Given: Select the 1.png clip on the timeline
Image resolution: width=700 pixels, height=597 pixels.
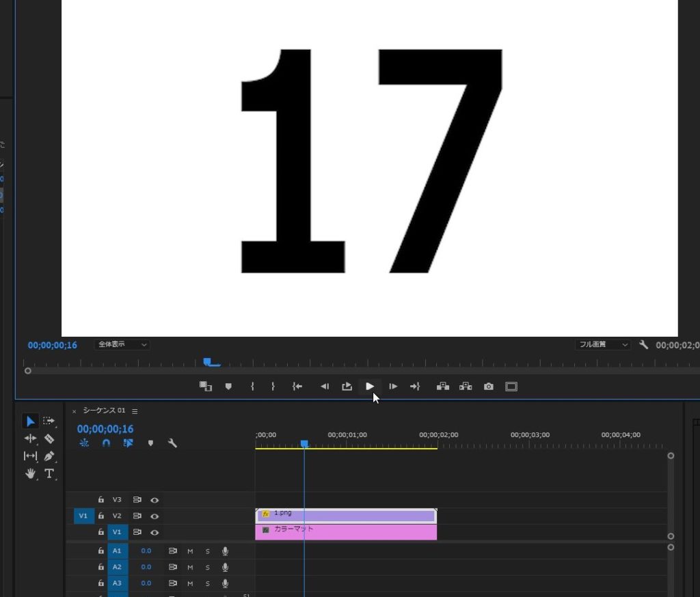Looking at the screenshot, I should [346, 516].
